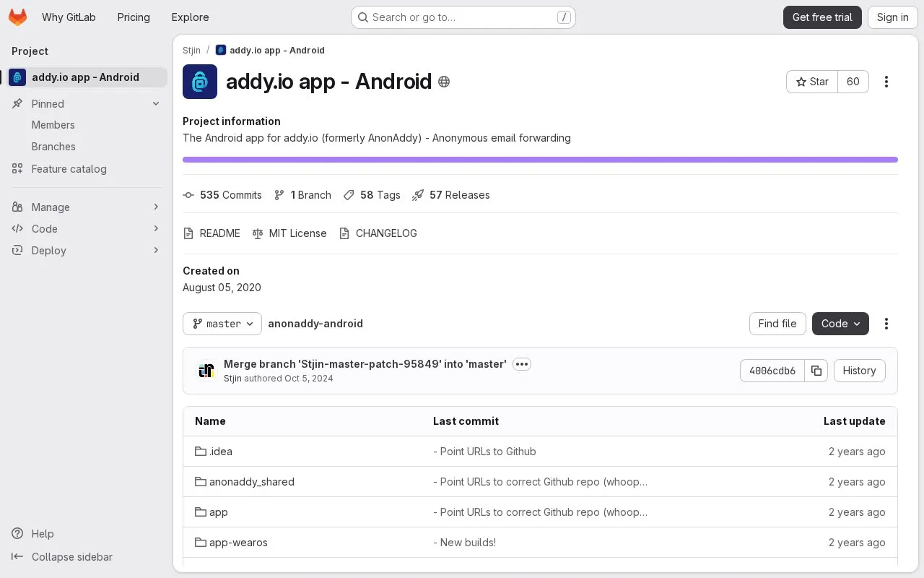924x578 pixels.
Task: Click the breadcrumb project avatar icon
Action: pyautogui.click(x=221, y=51)
